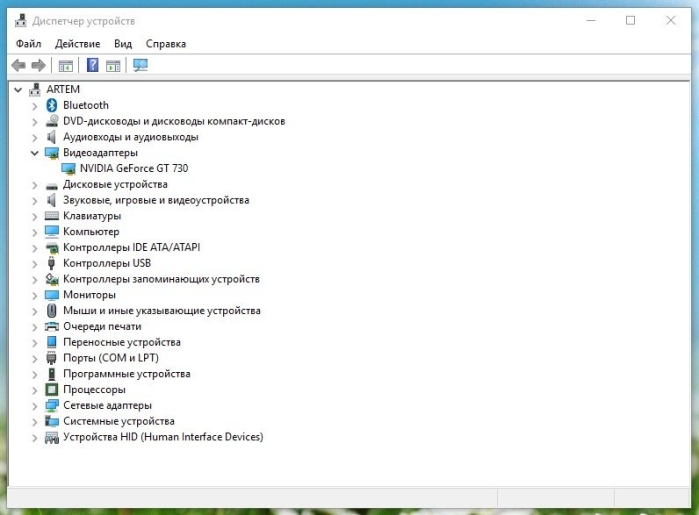The height and width of the screenshot is (515, 699).
Task: Minimize the Диспетчер устройств window
Action: [x=591, y=21]
